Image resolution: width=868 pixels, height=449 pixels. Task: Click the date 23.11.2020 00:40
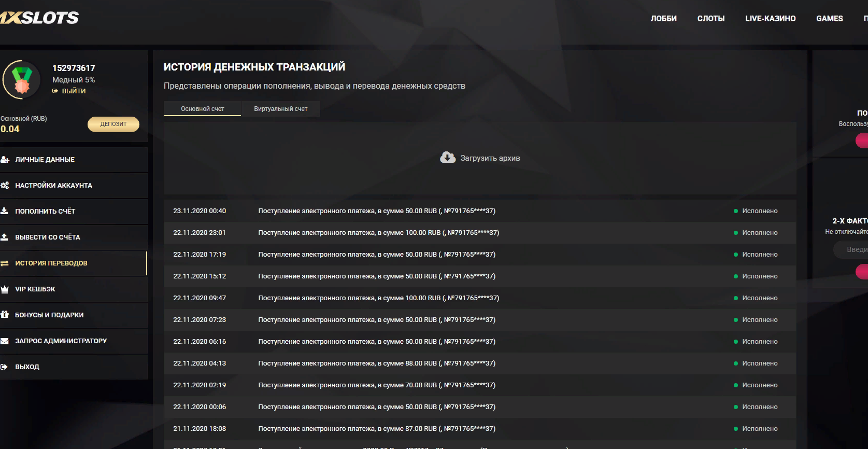[x=200, y=211]
